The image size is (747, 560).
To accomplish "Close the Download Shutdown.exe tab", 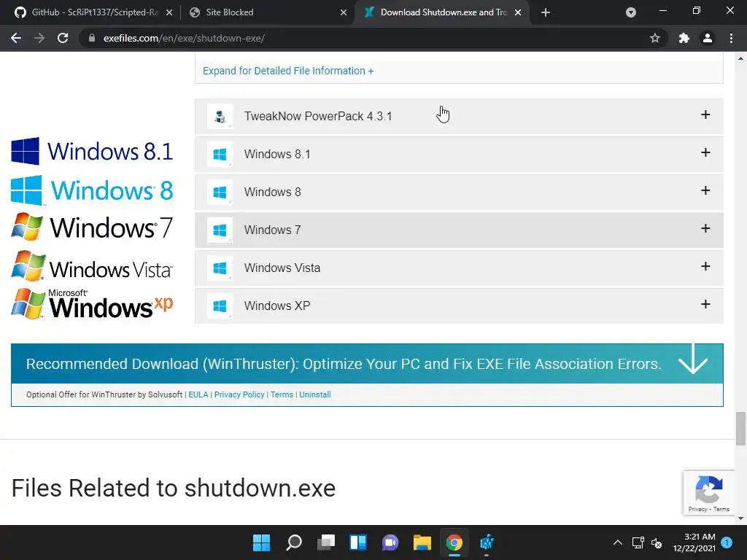I will coord(518,12).
